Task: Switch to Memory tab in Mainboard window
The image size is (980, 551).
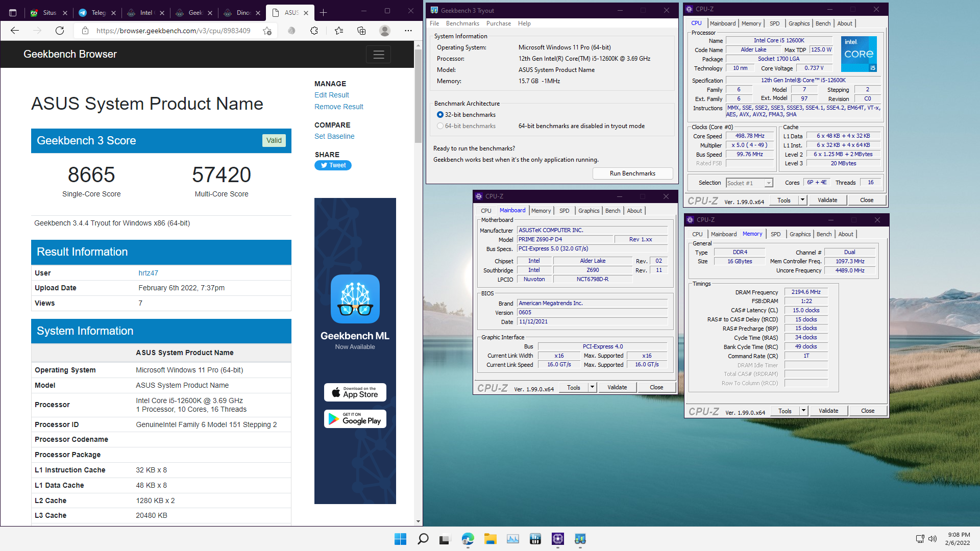Action: [x=541, y=211]
